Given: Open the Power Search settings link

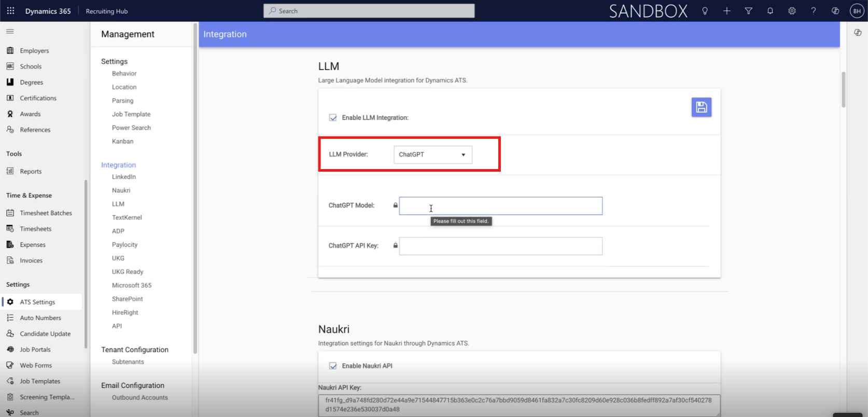Looking at the screenshot, I should (131, 128).
